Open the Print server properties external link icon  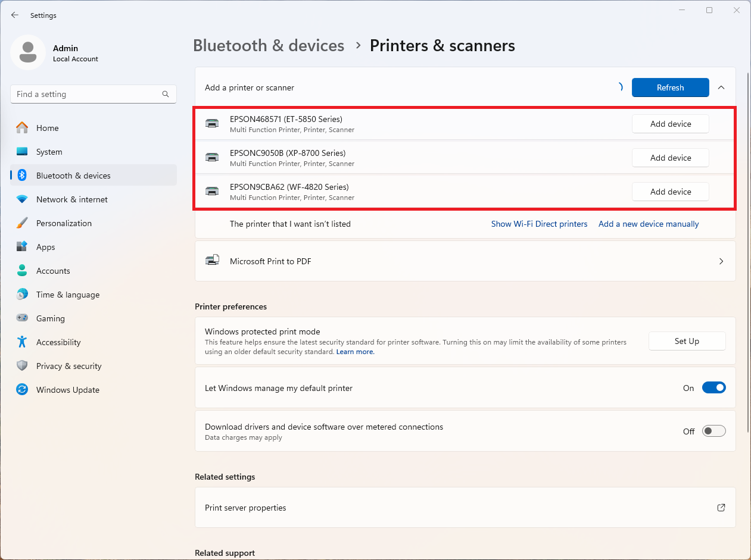721,508
